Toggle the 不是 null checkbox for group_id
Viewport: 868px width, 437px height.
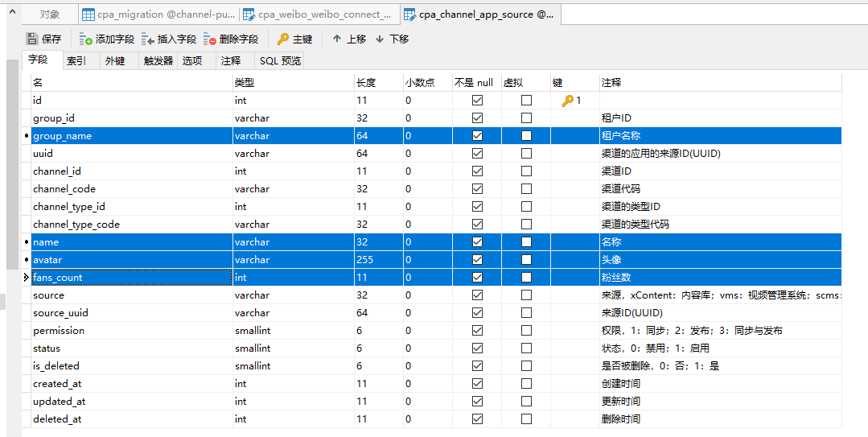pyautogui.click(x=477, y=118)
